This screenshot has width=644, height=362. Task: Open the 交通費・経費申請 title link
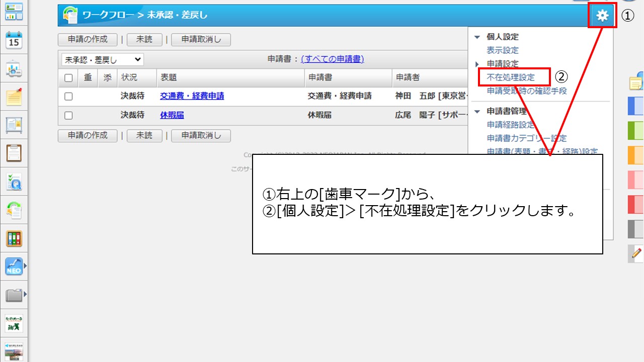pyautogui.click(x=192, y=96)
